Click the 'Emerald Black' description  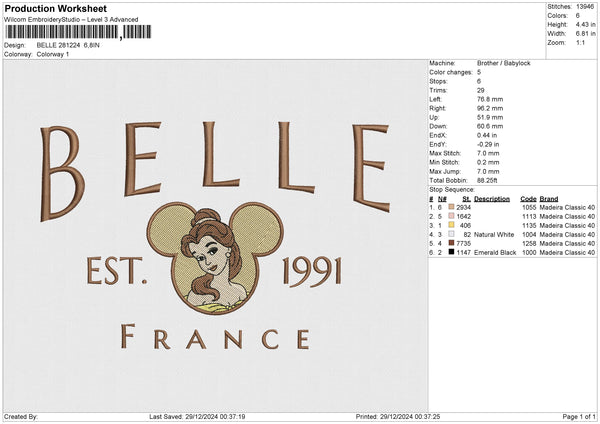(x=495, y=253)
